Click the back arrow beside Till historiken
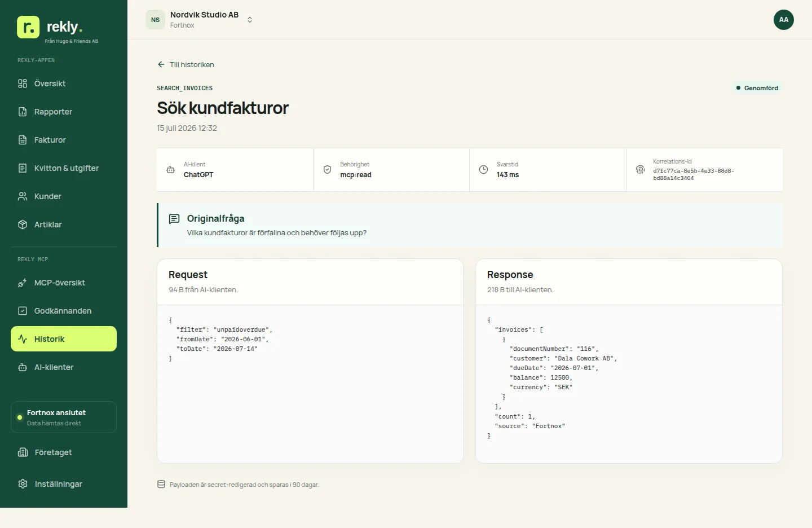 (x=161, y=64)
